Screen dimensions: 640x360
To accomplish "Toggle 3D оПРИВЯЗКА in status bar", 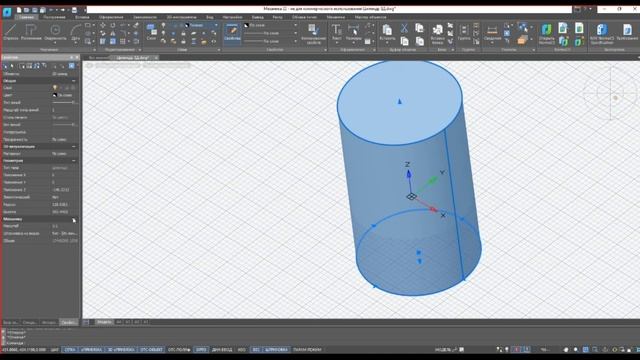I will 121,350.
